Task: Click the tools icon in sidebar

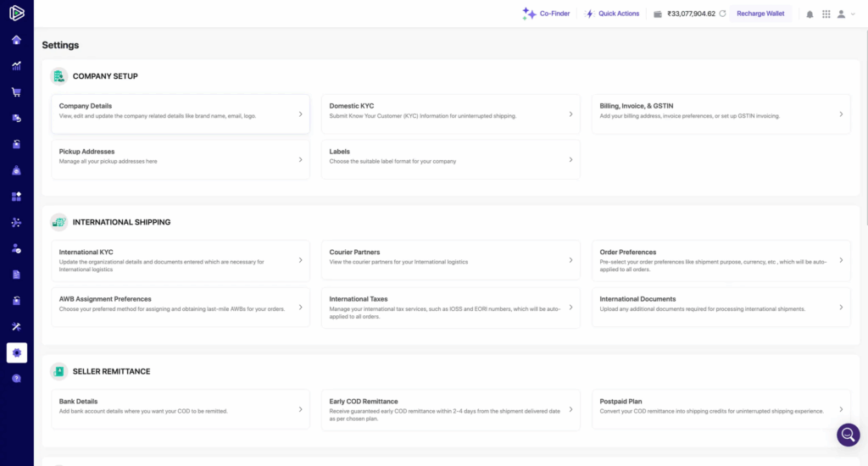Action: 16,326
